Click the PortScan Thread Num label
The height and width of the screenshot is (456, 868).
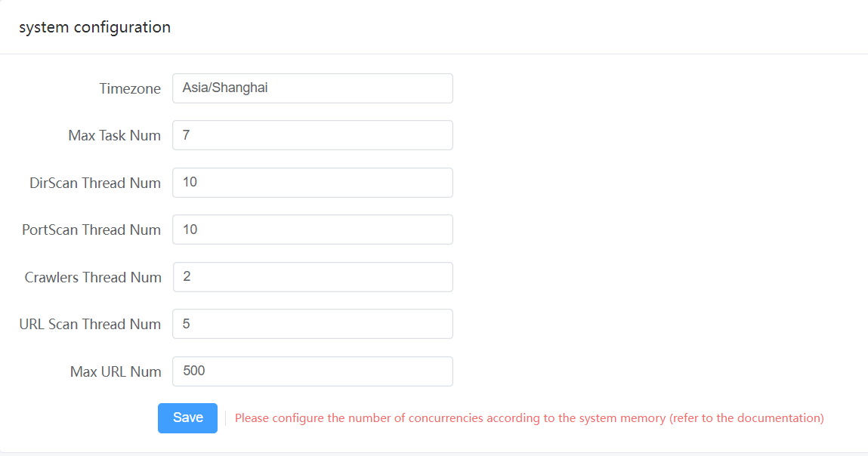click(x=91, y=230)
